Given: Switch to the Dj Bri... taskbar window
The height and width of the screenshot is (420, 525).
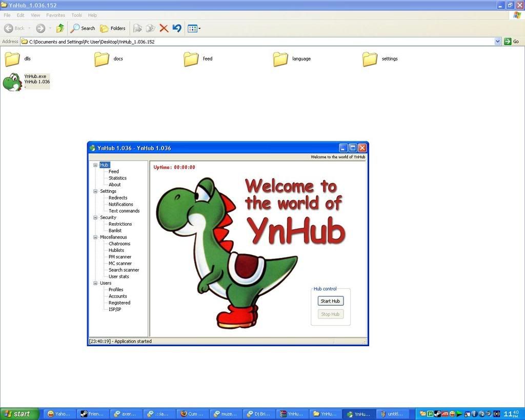Looking at the screenshot, I should [258, 414].
